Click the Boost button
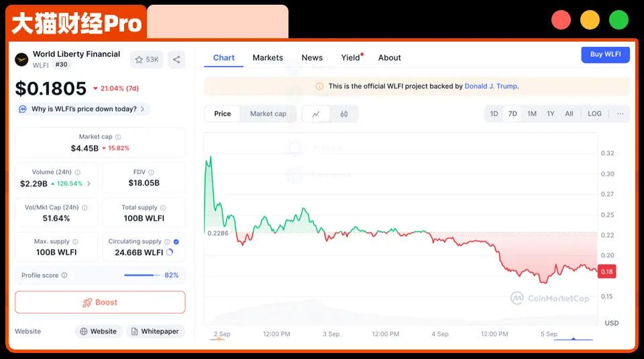The width and height of the screenshot is (644, 359). coord(100,302)
